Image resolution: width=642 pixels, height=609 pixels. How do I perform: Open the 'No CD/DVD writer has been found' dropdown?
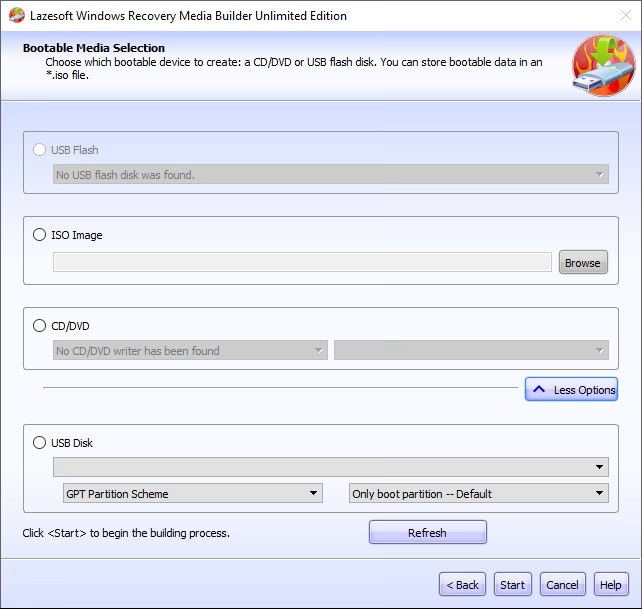(190, 351)
